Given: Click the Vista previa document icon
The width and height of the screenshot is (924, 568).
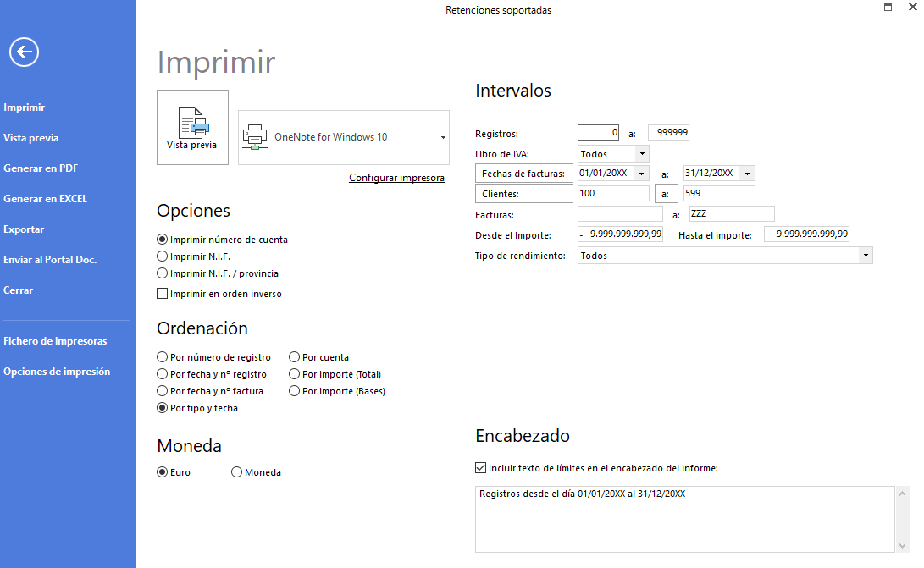Looking at the screenshot, I should click(193, 123).
